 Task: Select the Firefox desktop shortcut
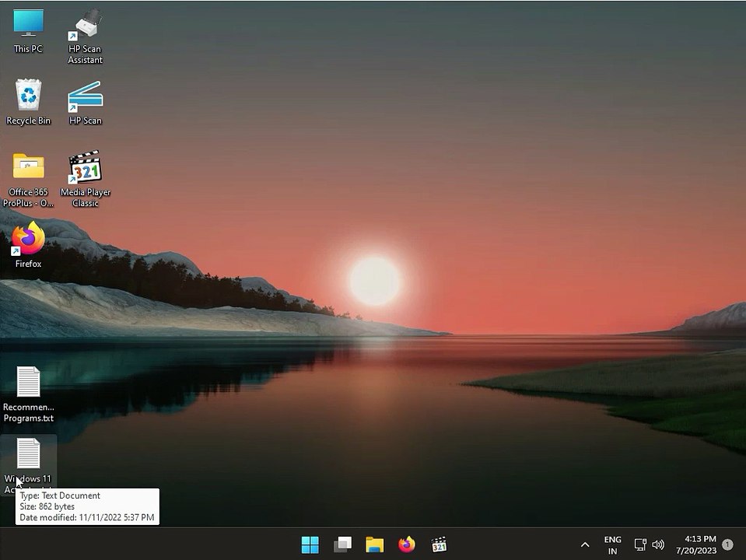coord(28,244)
